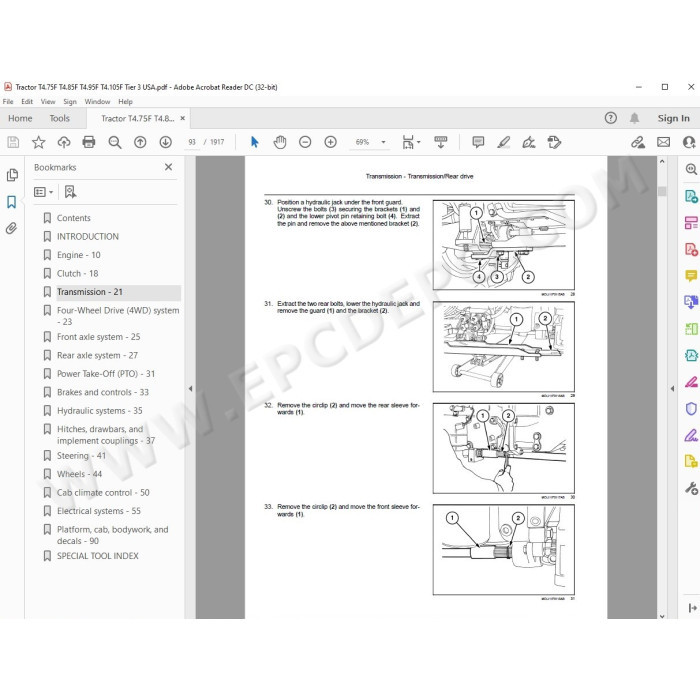
Task: Open the INTRODUCTION bookmark
Action: (88, 237)
